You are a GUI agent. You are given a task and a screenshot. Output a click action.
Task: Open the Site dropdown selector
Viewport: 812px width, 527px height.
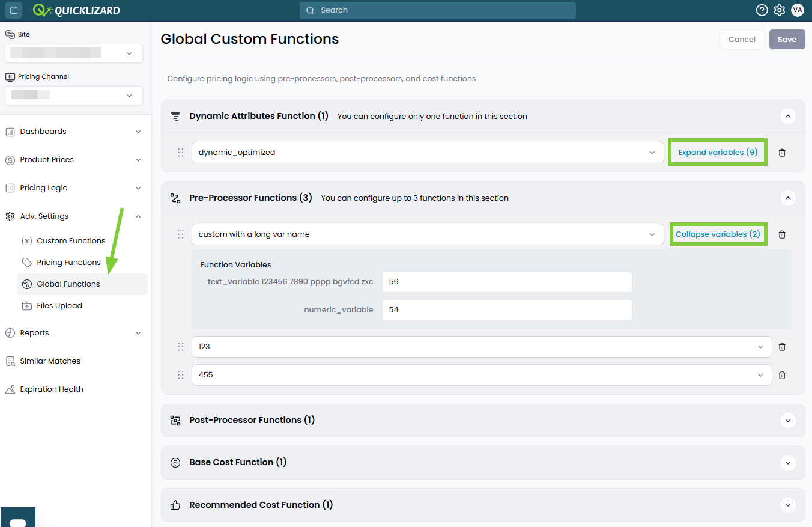click(x=74, y=53)
